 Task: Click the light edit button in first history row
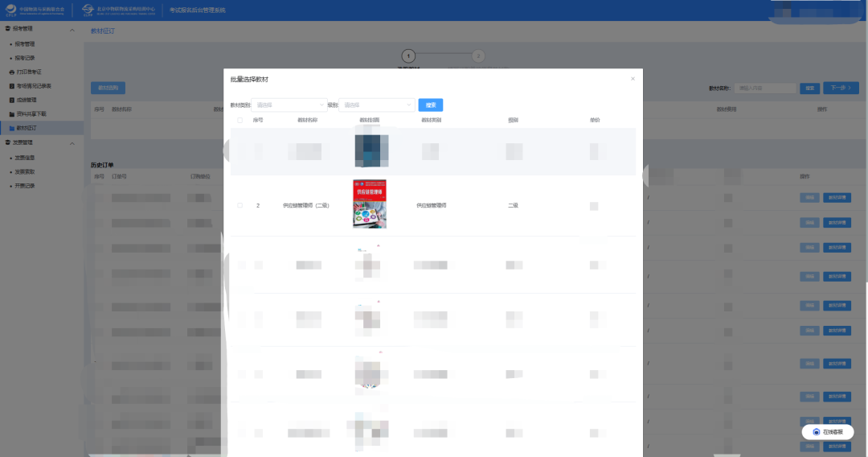tap(810, 198)
